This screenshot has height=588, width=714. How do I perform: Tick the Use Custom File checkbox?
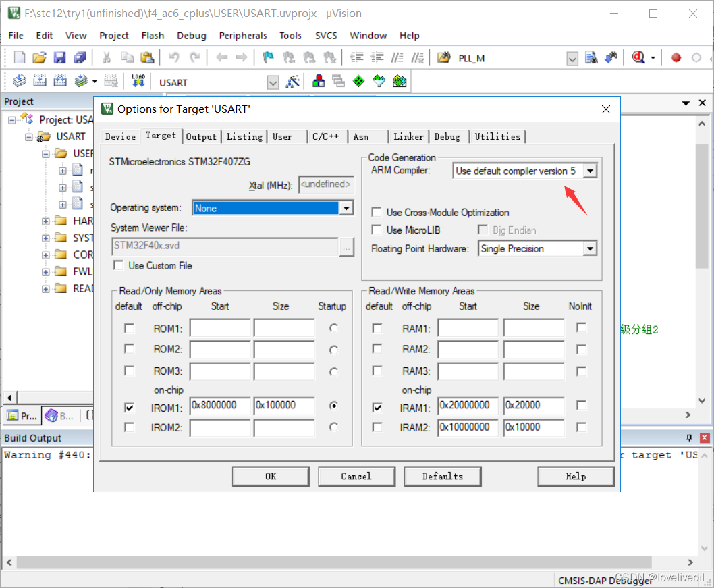pyautogui.click(x=118, y=265)
